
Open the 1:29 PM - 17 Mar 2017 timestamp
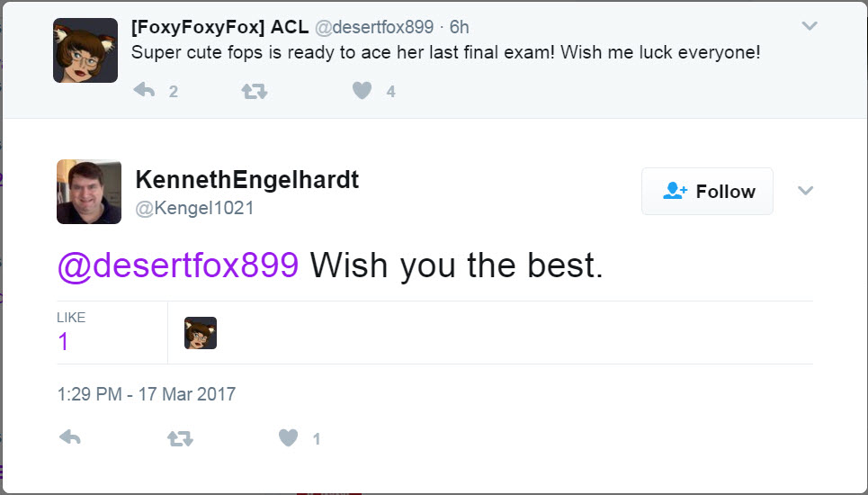[x=147, y=393]
